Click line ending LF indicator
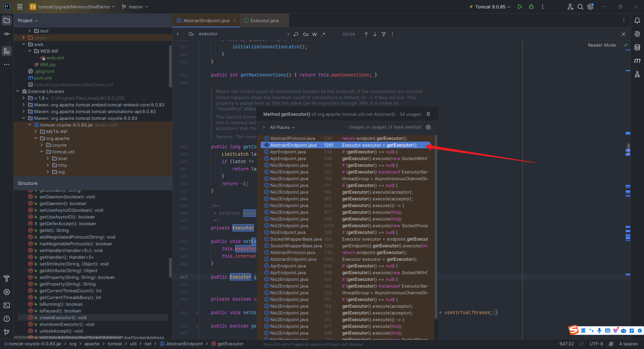The height and width of the screenshot is (349, 644). [x=582, y=344]
